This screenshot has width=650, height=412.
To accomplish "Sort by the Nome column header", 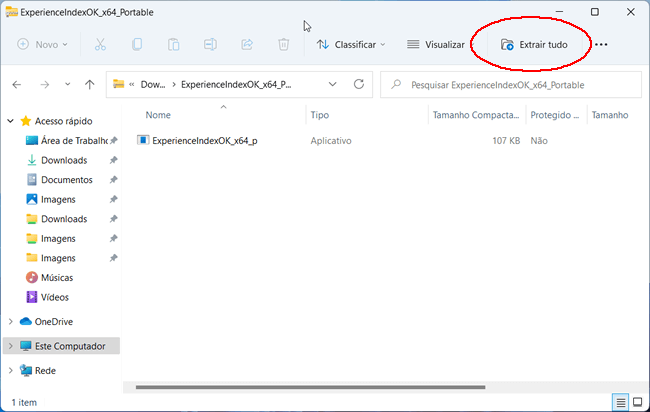I will 158,115.
